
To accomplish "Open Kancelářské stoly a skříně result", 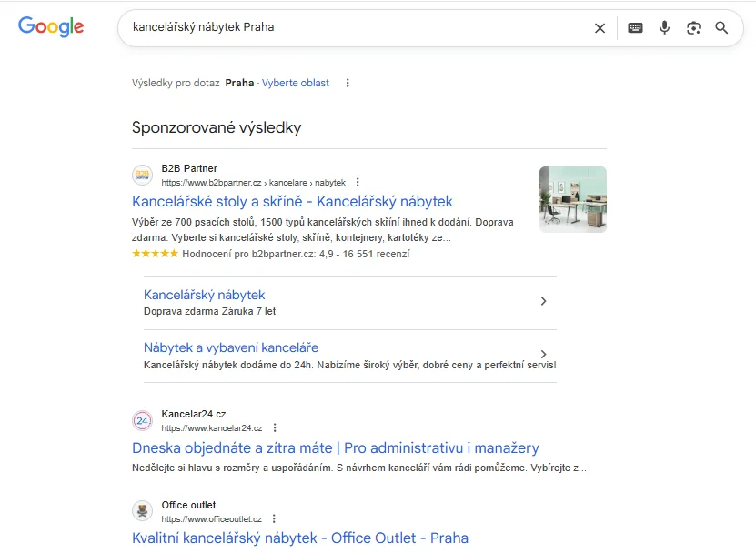I will pyautogui.click(x=292, y=201).
